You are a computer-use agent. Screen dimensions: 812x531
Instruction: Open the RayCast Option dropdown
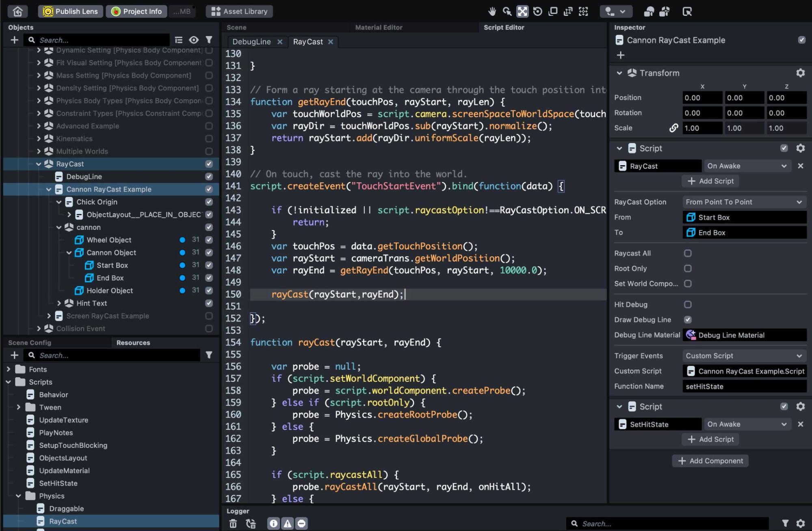coord(744,202)
